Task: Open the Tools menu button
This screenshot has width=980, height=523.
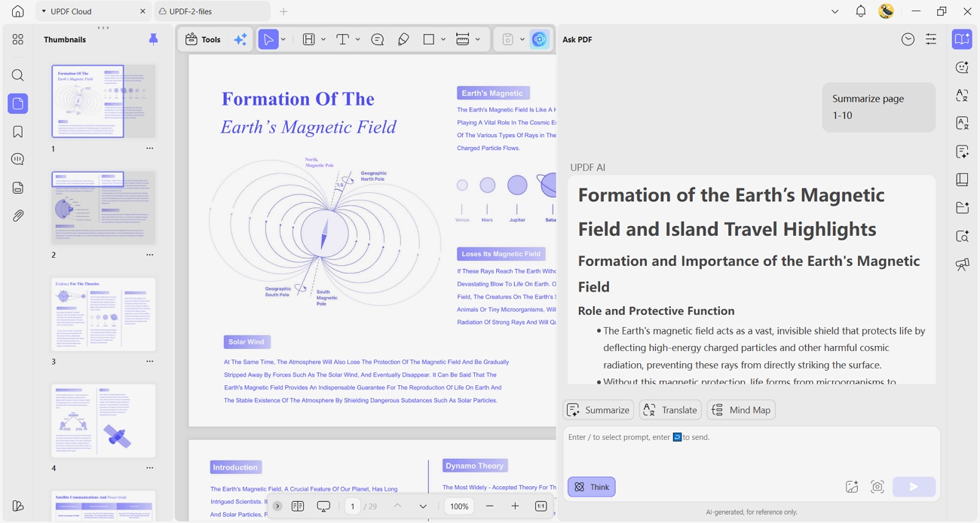Action: (204, 39)
